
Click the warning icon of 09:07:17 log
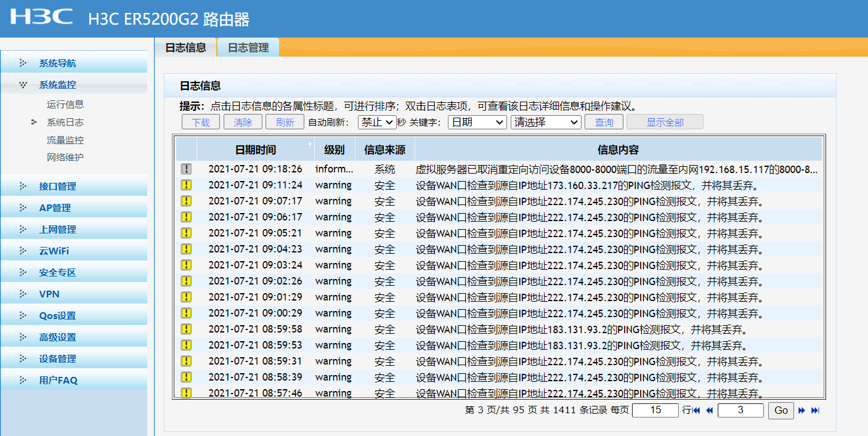pyautogui.click(x=186, y=201)
